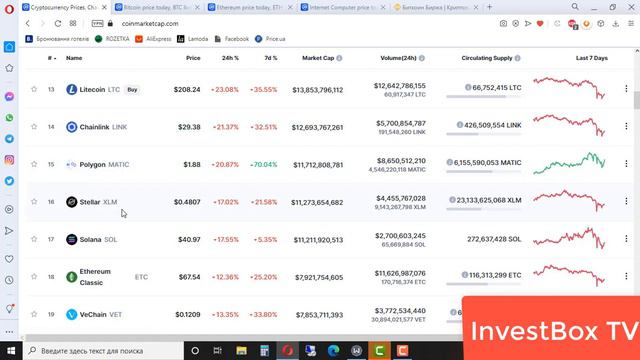
Task: Open the speed dial grid icon
Action: click(73, 24)
